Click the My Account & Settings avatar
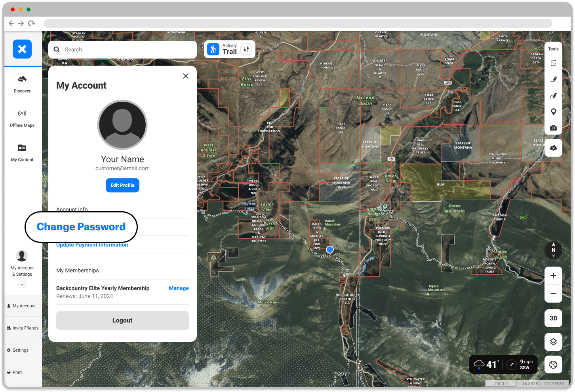 click(22, 256)
